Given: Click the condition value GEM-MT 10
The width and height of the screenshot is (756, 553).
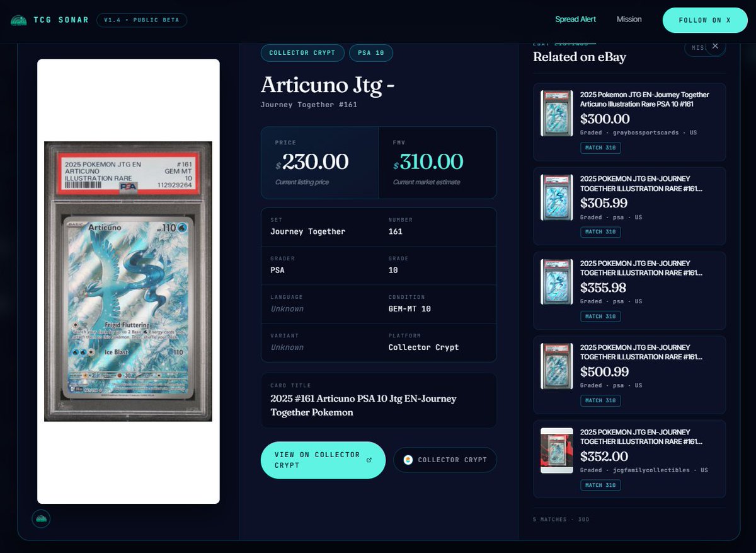Looking at the screenshot, I should (x=409, y=309).
